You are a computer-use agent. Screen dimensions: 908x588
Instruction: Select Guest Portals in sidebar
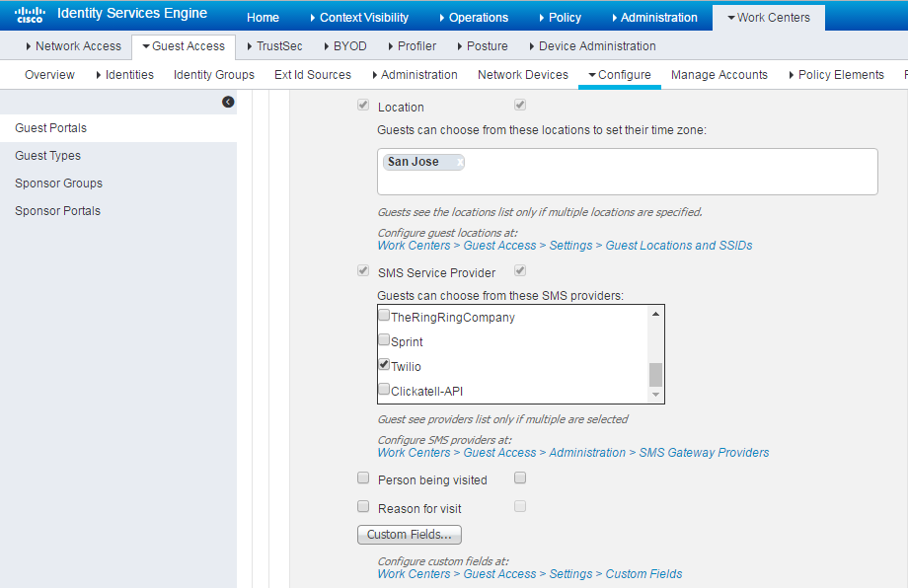pos(118,128)
